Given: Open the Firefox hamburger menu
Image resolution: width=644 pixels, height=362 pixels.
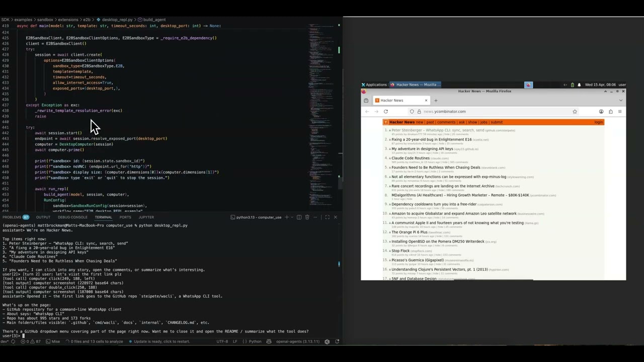Looking at the screenshot, I should point(620,112).
